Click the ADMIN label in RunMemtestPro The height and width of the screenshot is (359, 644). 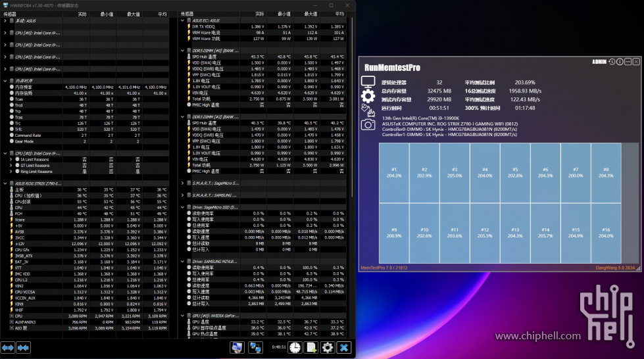tap(599, 62)
